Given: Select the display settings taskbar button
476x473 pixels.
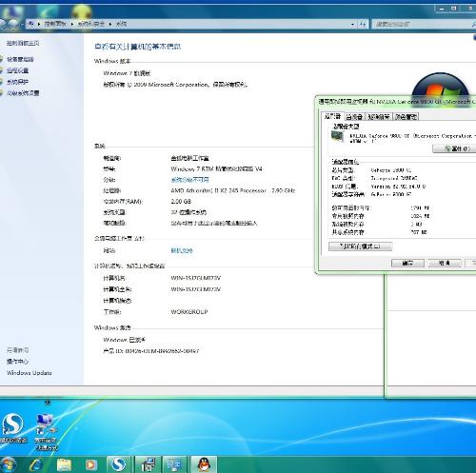Looking at the screenshot, I should (x=175, y=464).
